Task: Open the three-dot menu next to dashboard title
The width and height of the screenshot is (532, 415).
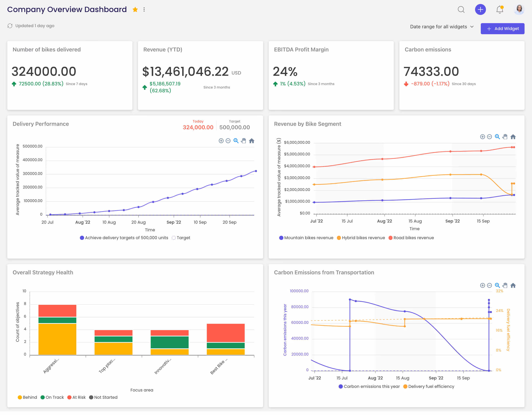Action: point(144,10)
